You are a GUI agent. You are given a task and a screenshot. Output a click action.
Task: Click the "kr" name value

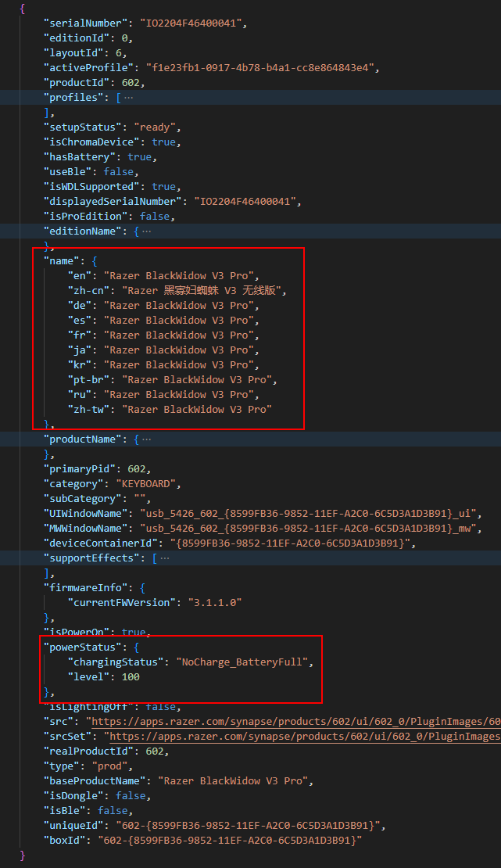pos(179,365)
